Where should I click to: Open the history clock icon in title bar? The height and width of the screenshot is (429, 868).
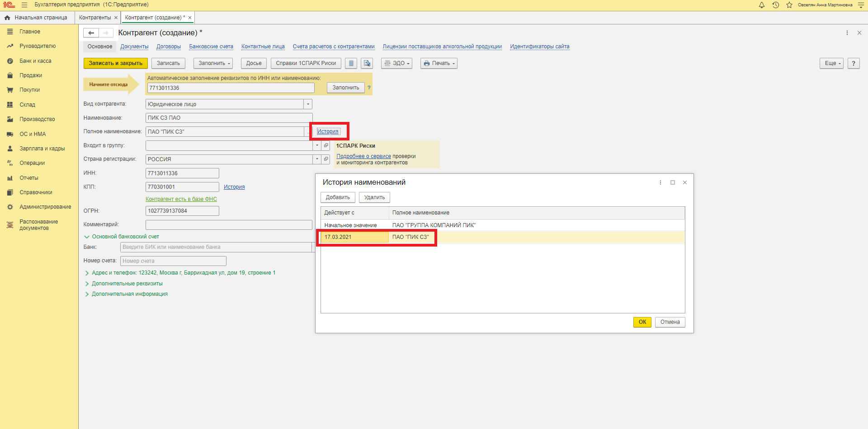(775, 5)
